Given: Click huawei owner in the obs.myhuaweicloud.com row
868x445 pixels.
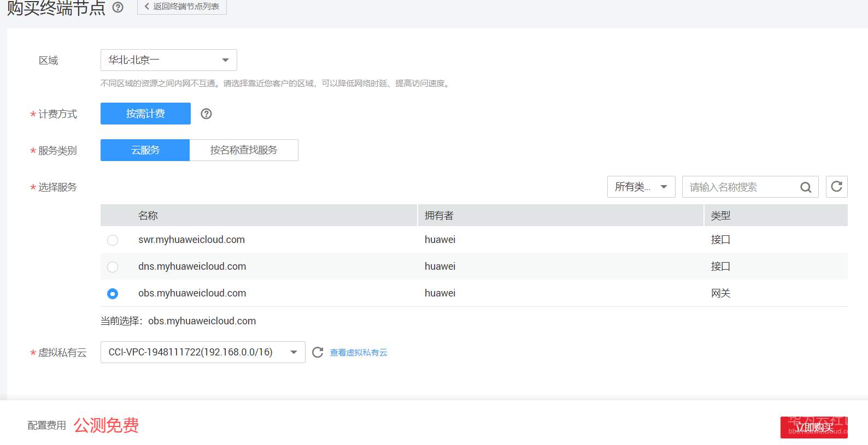Looking at the screenshot, I should 440,293.
